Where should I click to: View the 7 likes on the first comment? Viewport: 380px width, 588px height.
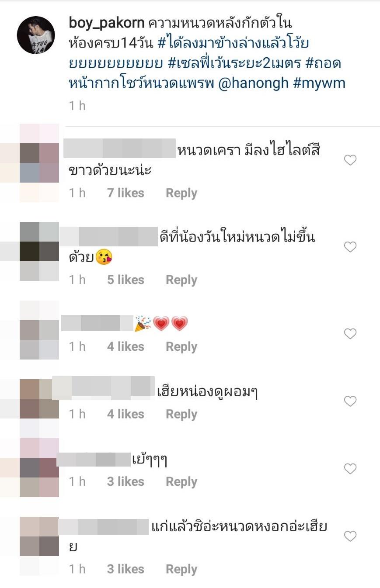coord(126,193)
